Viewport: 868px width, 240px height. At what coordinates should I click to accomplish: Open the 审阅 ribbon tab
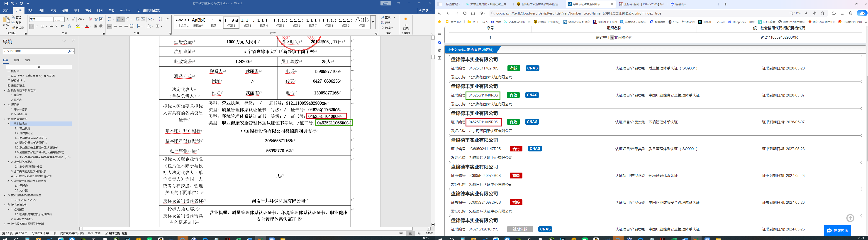pos(88,10)
